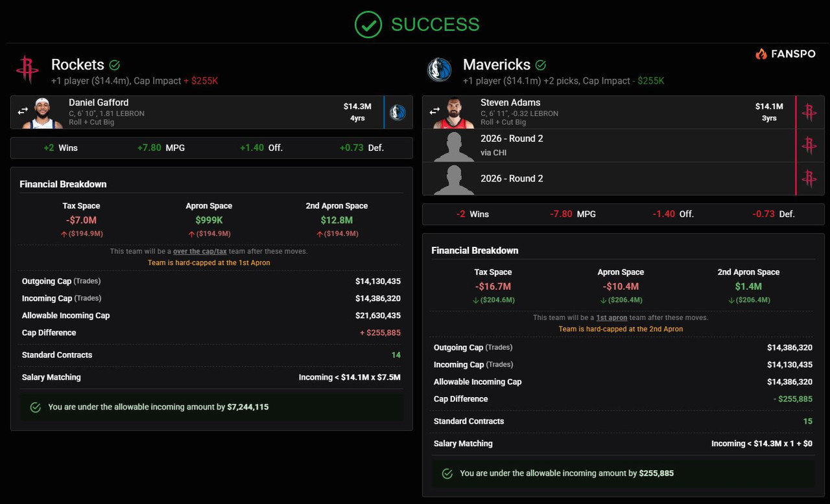Click the Rockets team logo

(x=27, y=69)
